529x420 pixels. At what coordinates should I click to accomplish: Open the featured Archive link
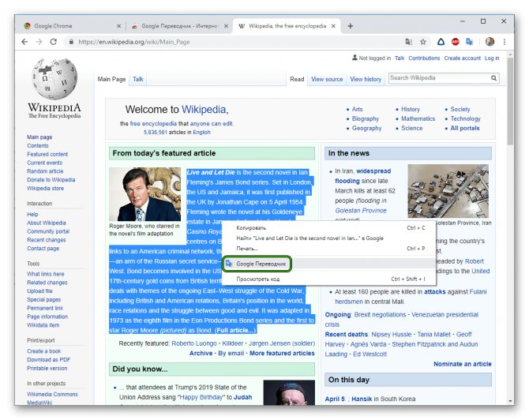coord(201,353)
